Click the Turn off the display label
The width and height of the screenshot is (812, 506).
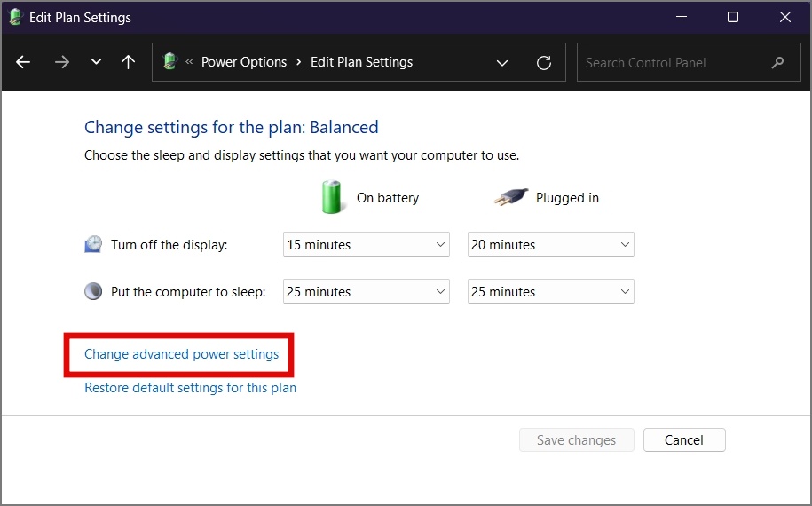(169, 245)
